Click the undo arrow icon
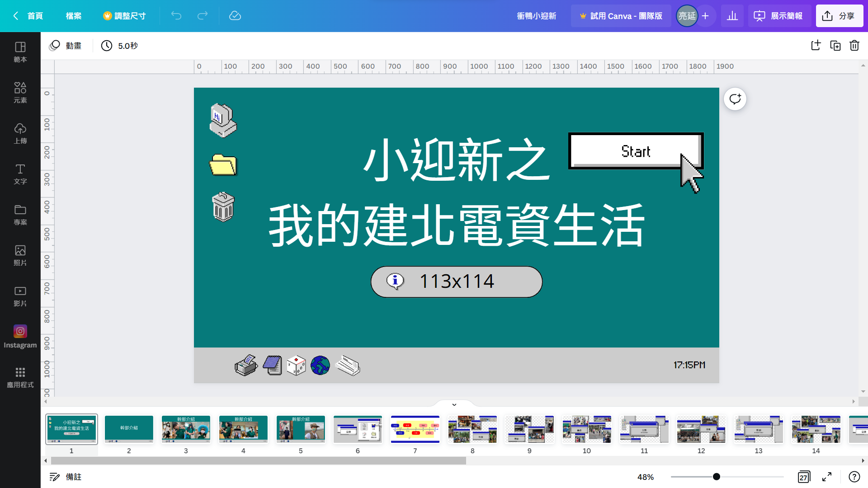The height and width of the screenshot is (488, 868). pyautogui.click(x=176, y=16)
